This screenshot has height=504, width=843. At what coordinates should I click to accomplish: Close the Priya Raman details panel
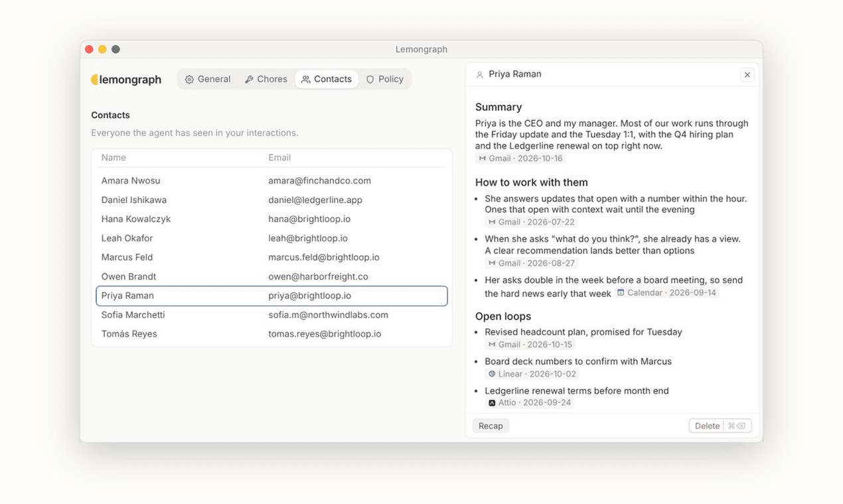point(747,75)
